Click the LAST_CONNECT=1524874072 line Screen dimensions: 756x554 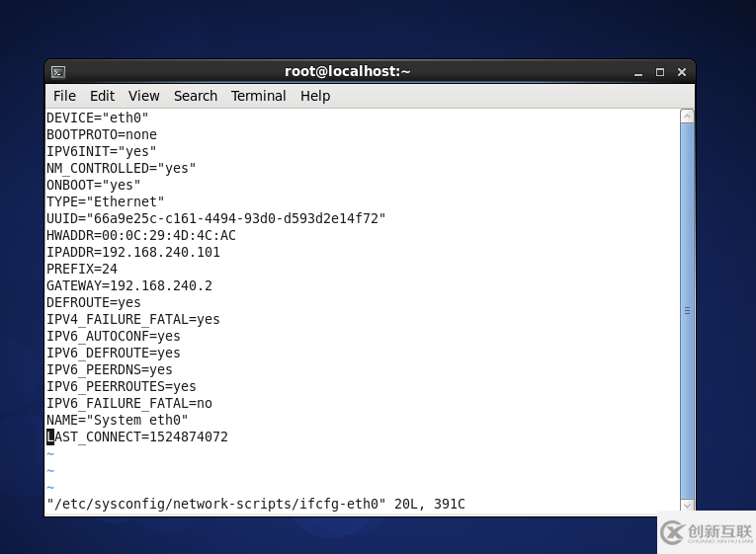137,436
